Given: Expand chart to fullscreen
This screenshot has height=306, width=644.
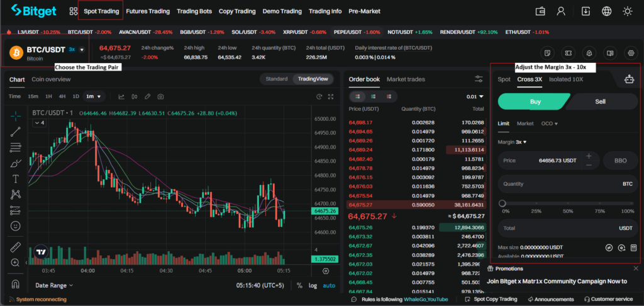Looking at the screenshot, I should pyautogui.click(x=331, y=97).
